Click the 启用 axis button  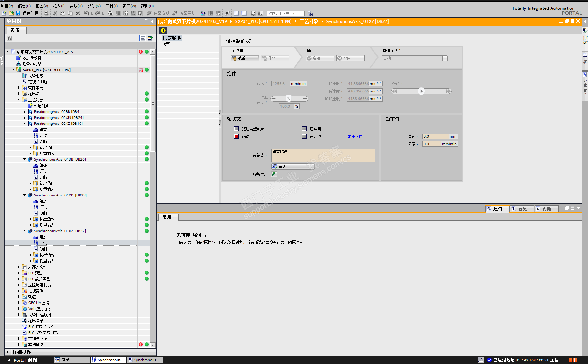tap(320, 58)
